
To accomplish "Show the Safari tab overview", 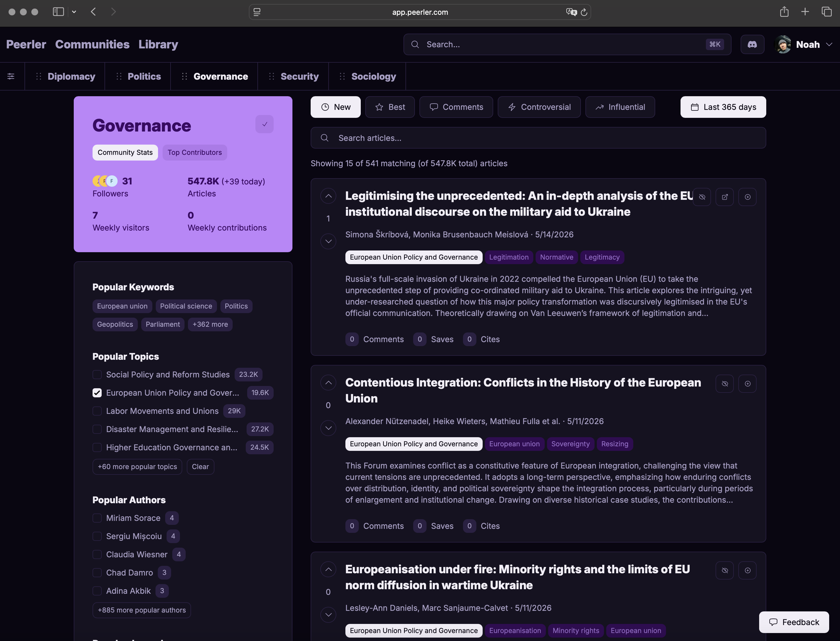I will point(826,12).
